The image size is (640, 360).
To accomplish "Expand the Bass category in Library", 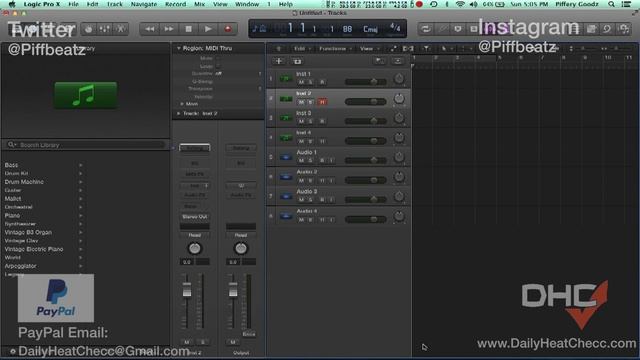I will point(80,165).
